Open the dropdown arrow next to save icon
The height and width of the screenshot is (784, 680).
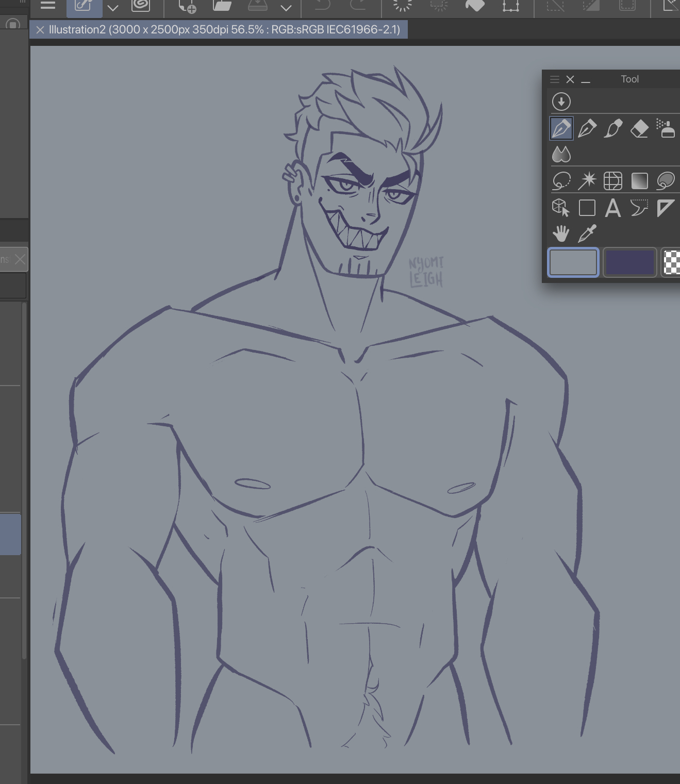[286, 8]
